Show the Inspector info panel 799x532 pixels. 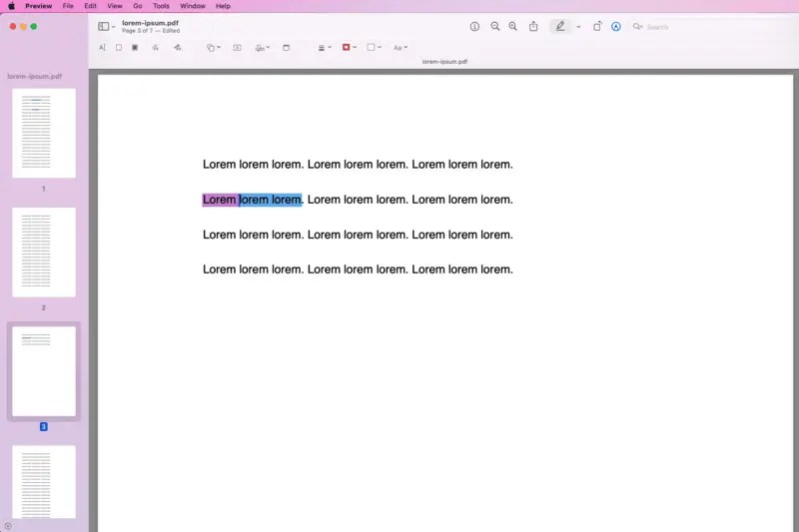click(474, 27)
